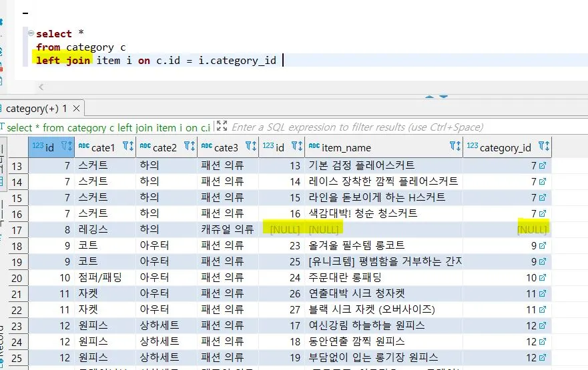This screenshot has width=588, height=370.
Task: Open filter sort for cate1 column
Action: 128,146
